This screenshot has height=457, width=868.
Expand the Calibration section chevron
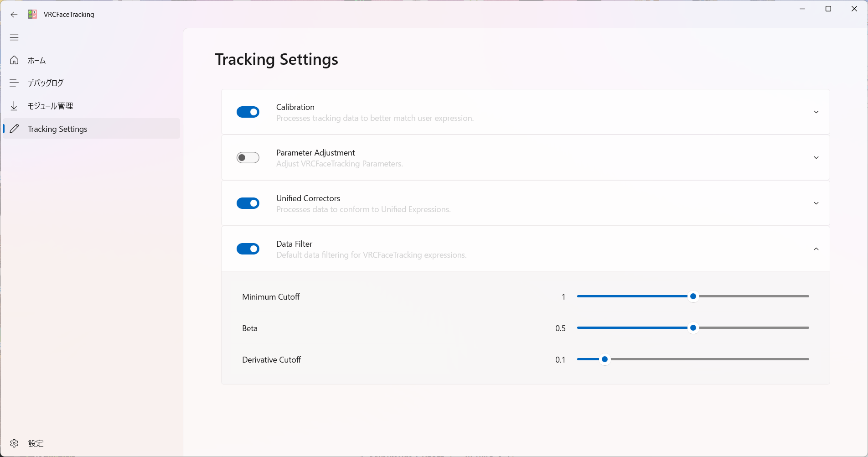pos(816,112)
